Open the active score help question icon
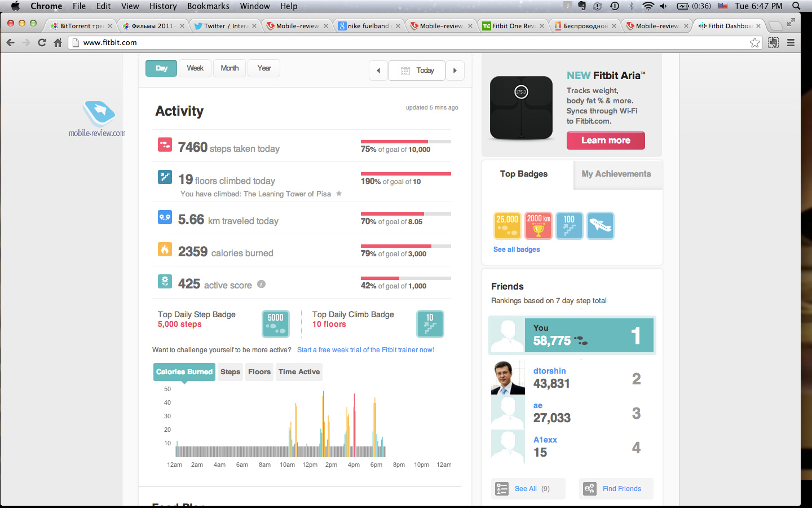This screenshot has height=508, width=812. click(x=261, y=284)
